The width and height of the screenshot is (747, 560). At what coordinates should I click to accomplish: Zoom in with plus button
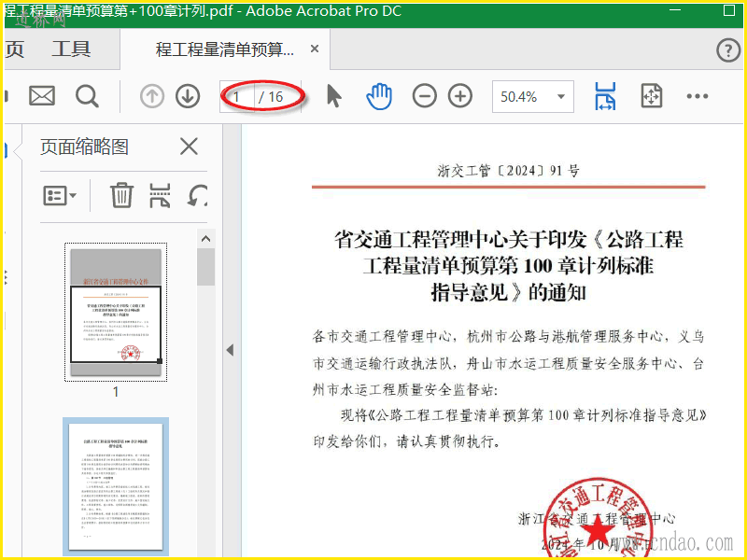[460, 96]
